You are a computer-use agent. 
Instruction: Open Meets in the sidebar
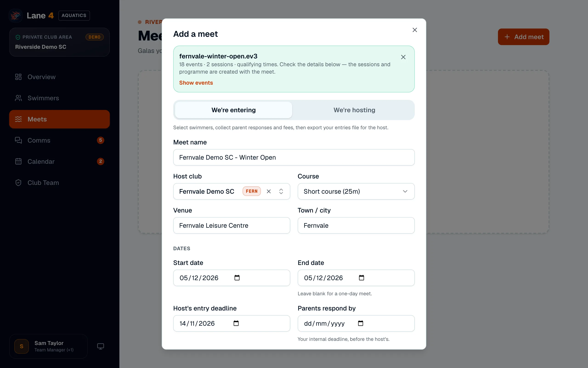pos(59,119)
